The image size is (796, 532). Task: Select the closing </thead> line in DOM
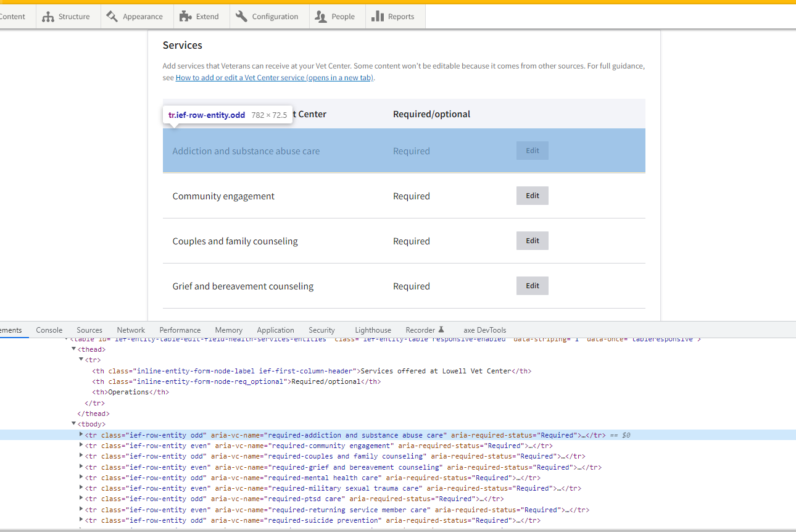pos(93,414)
